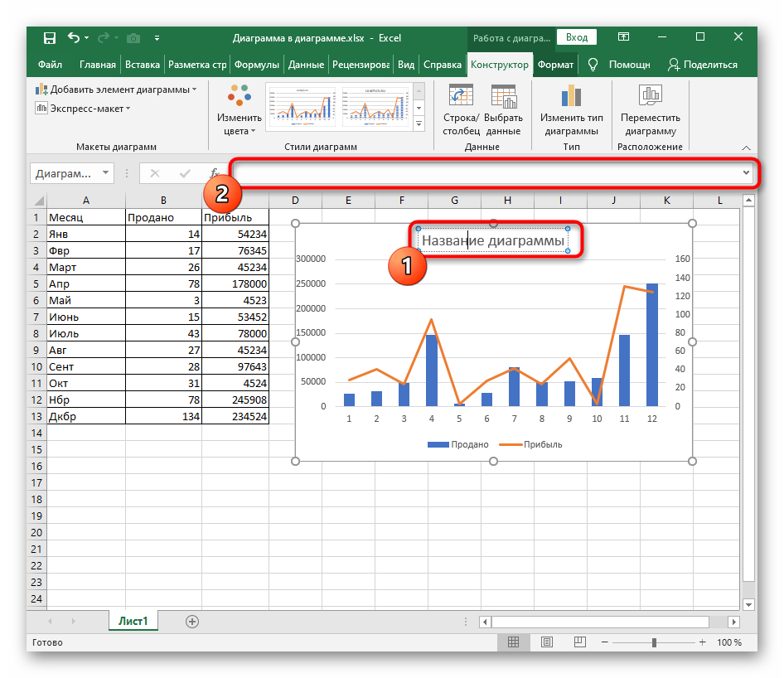The height and width of the screenshot is (678, 784).
Task: Switch to the Insert (Вставка) tab
Action: click(143, 65)
